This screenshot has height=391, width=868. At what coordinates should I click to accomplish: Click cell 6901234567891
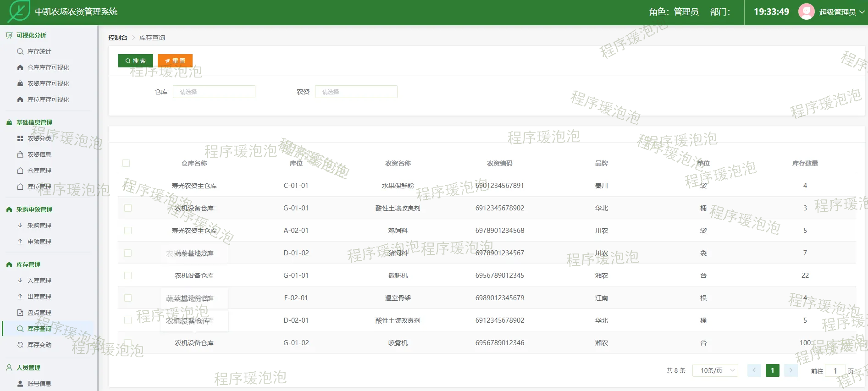point(500,186)
